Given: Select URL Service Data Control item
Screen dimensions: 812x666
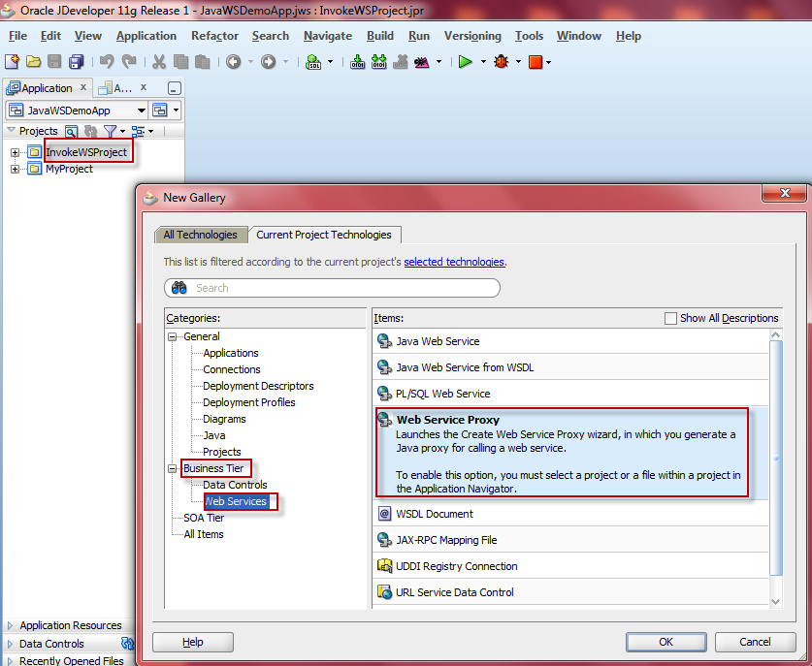Looking at the screenshot, I should (569, 592).
